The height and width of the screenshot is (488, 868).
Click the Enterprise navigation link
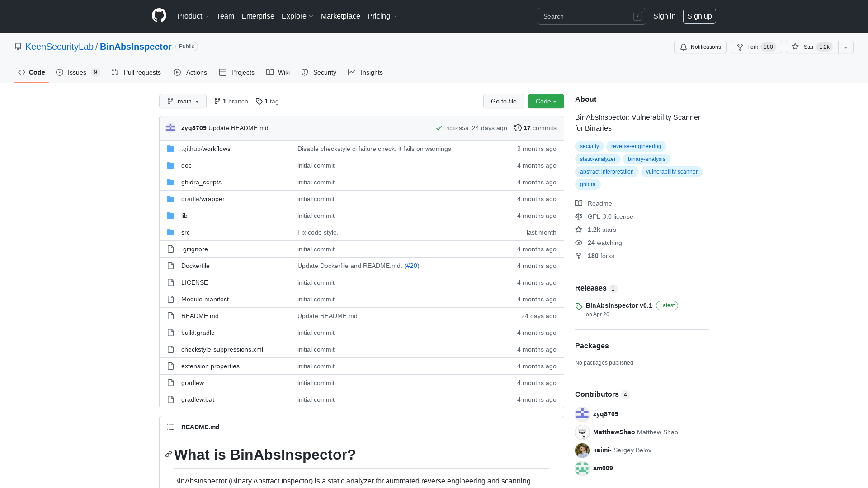click(x=258, y=16)
